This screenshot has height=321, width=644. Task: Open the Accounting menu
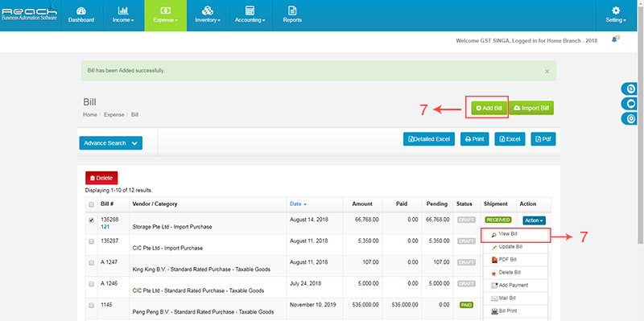[250, 15]
